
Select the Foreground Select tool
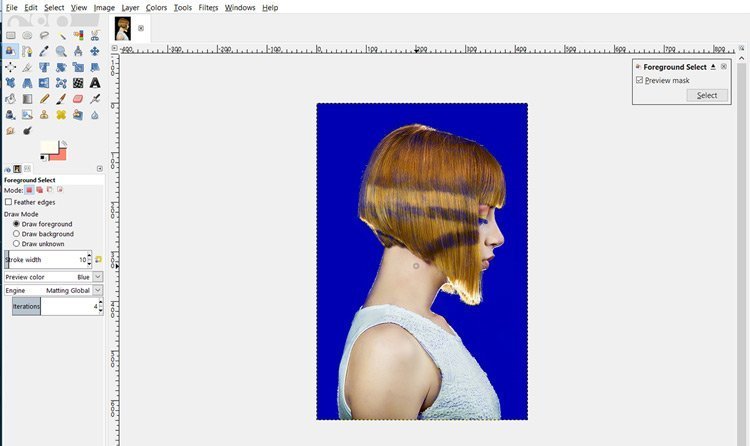[11, 51]
